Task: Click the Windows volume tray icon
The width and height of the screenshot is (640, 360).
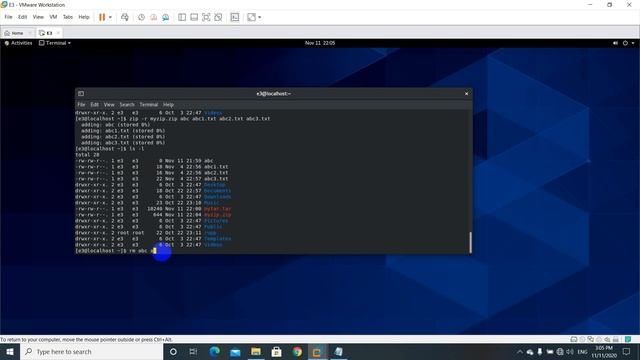Action: 570,351
